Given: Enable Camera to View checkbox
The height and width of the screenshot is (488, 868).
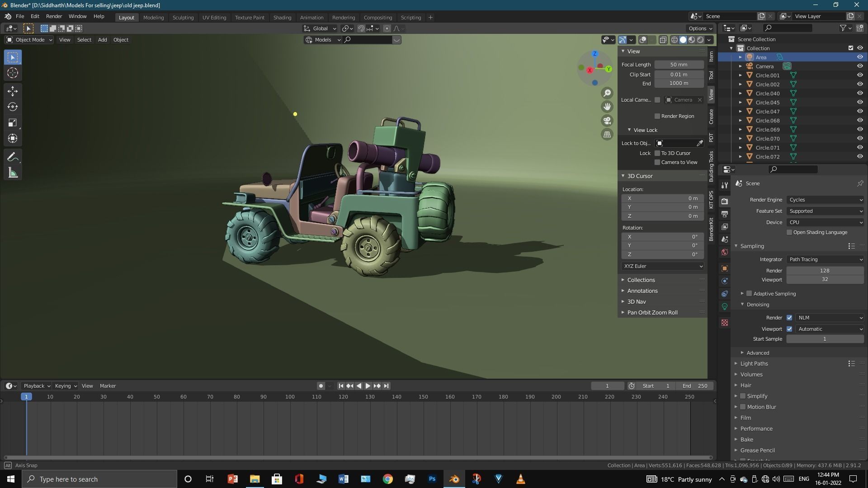Looking at the screenshot, I should click(657, 162).
